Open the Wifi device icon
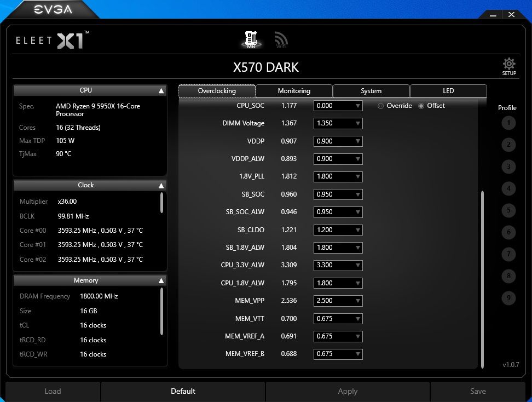 281,40
